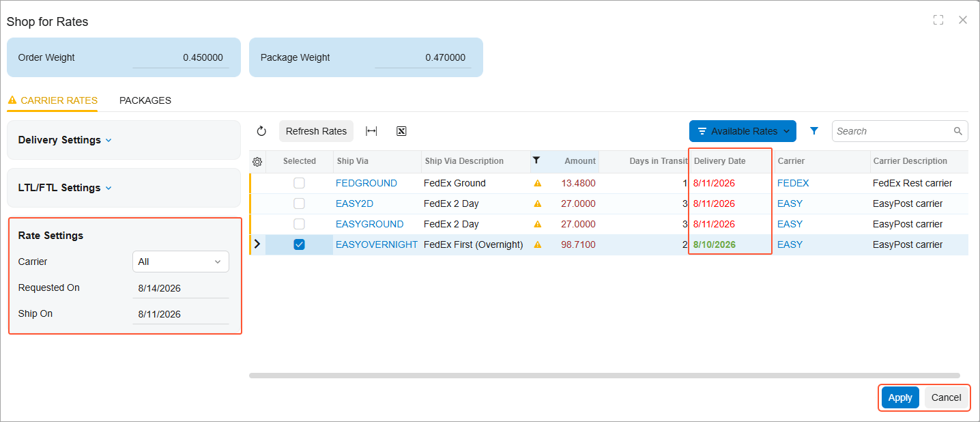Click warning icon on EASY2D row
This screenshot has width=980, height=422.
(x=538, y=203)
